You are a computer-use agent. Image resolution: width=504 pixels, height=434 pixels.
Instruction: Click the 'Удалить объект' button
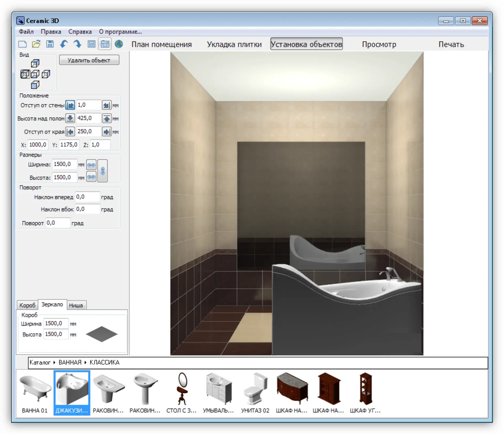click(89, 60)
